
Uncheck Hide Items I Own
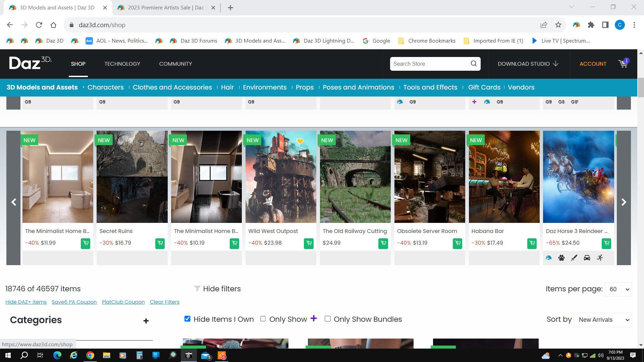pos(187,319)
